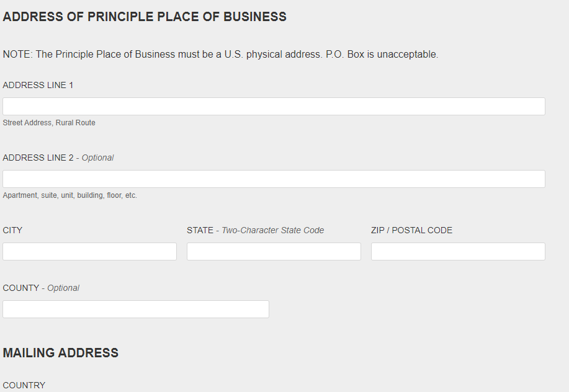Select the State code input field
569x392 pixels.
[x=274, y=251]
